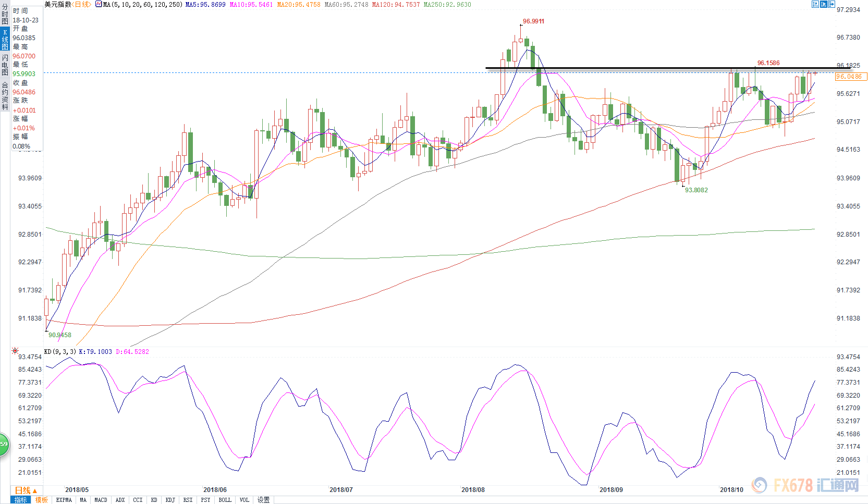Click the orange 96.0486 current price tag
The image size is (868, 504).
850,77
